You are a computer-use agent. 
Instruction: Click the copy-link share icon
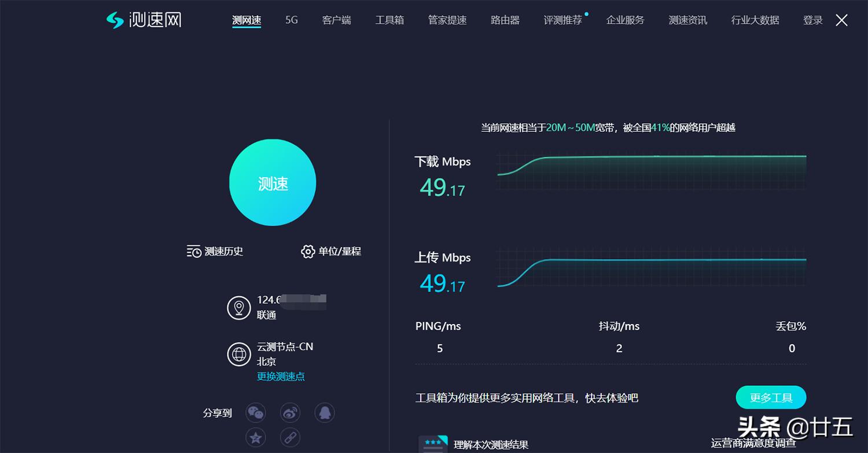[x=290, y=437]
